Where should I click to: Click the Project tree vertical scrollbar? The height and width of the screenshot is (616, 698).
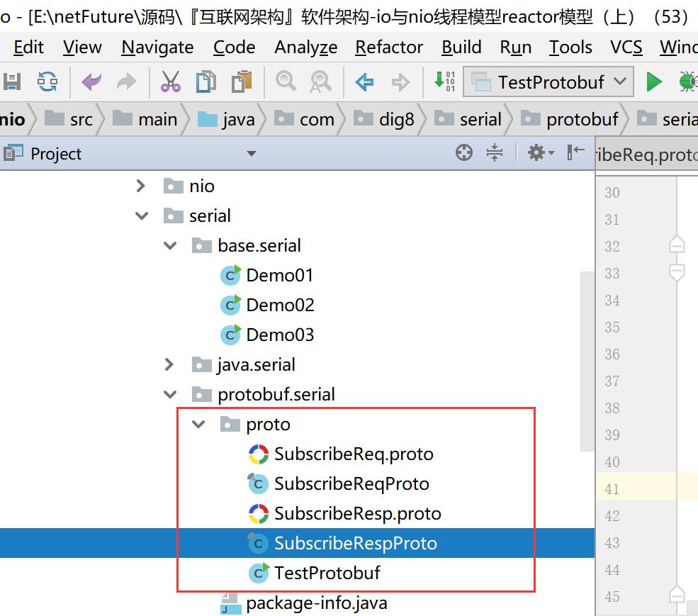[587, 361]
